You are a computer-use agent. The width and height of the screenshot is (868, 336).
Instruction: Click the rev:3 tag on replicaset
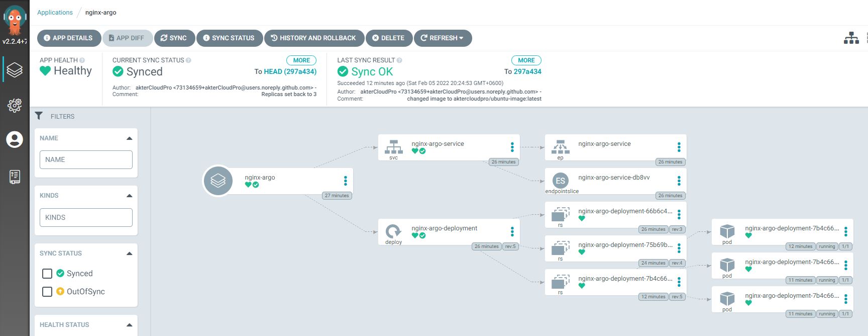[677, 229]
